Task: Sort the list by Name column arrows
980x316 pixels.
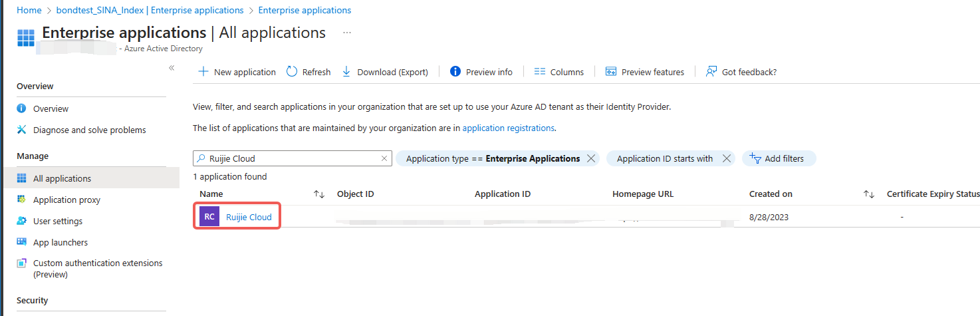Action: tap(319, 194)
